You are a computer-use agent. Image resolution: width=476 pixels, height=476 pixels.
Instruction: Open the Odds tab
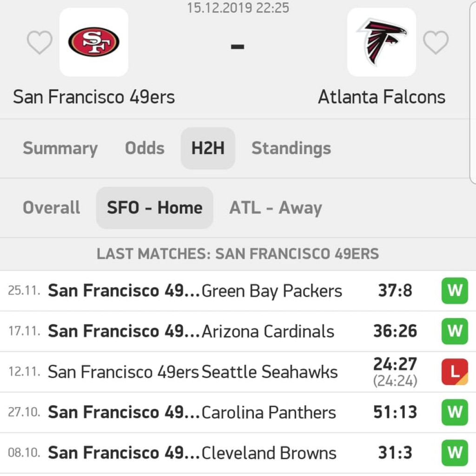coord(145,148)
